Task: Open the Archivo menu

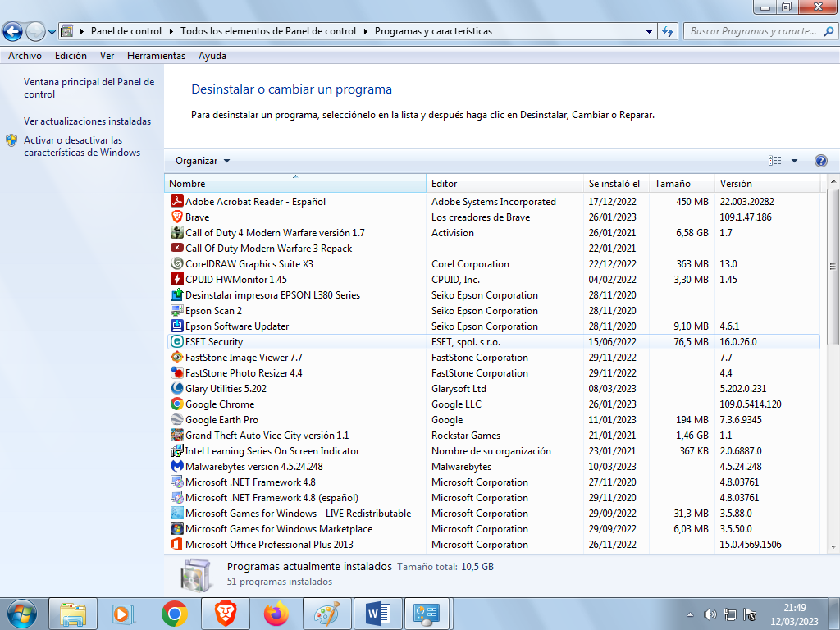Action: tap(25, 56)
